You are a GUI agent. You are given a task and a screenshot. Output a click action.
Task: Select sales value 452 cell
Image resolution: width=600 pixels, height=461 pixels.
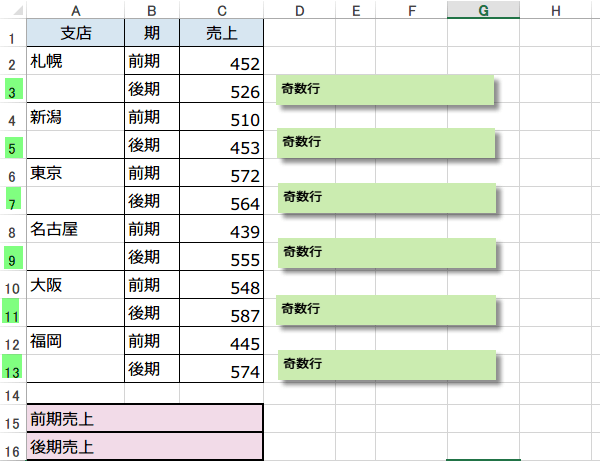point(221,63)
